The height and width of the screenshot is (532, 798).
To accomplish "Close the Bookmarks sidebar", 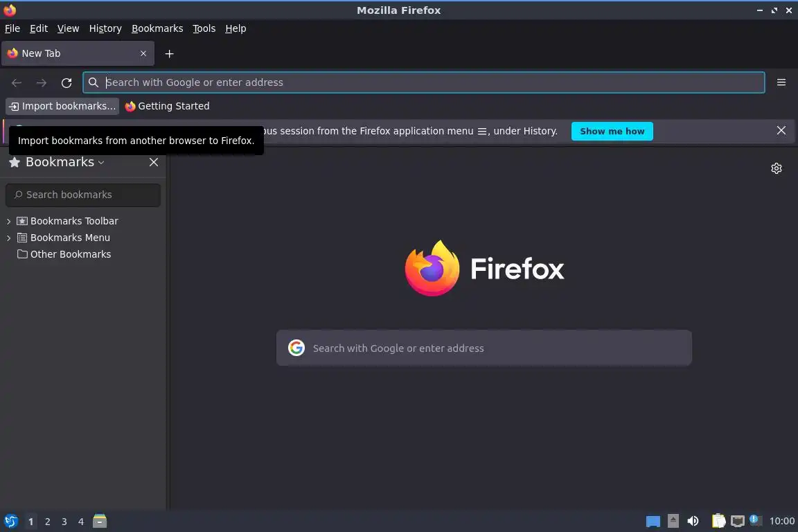I will pos(154,162).
